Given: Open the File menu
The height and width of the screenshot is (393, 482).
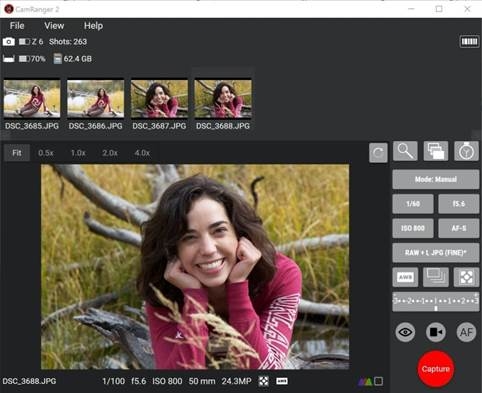Looking at the screenshot, I should [17, 26].
